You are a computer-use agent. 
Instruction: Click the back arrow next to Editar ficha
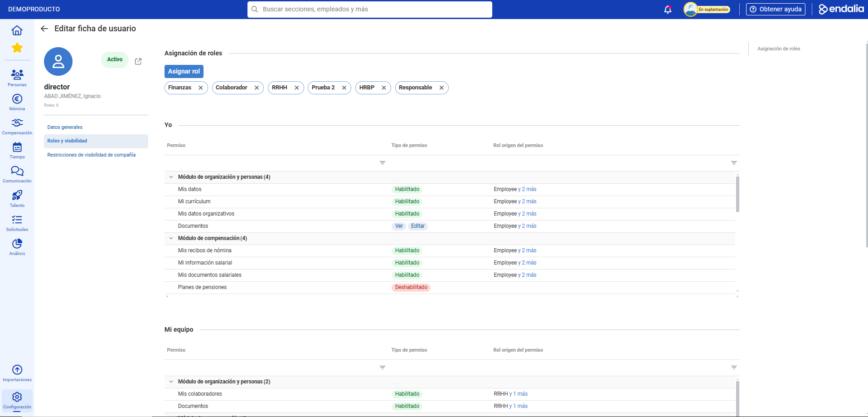coord(44,29)
